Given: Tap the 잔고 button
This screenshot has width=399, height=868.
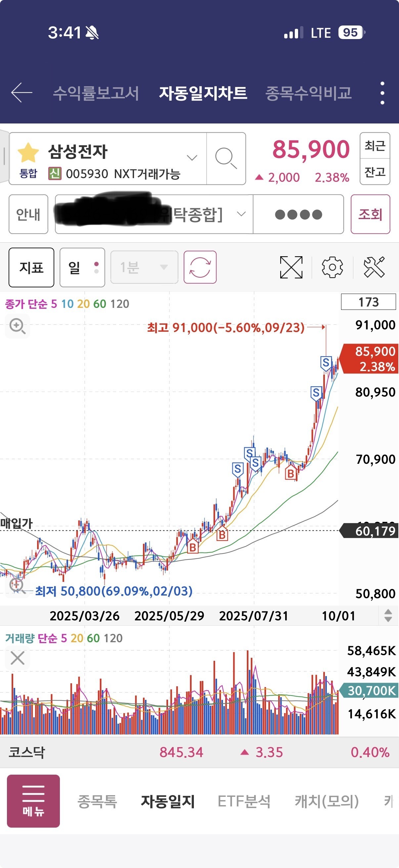Looking at the screenshot, I should (375, 172).
